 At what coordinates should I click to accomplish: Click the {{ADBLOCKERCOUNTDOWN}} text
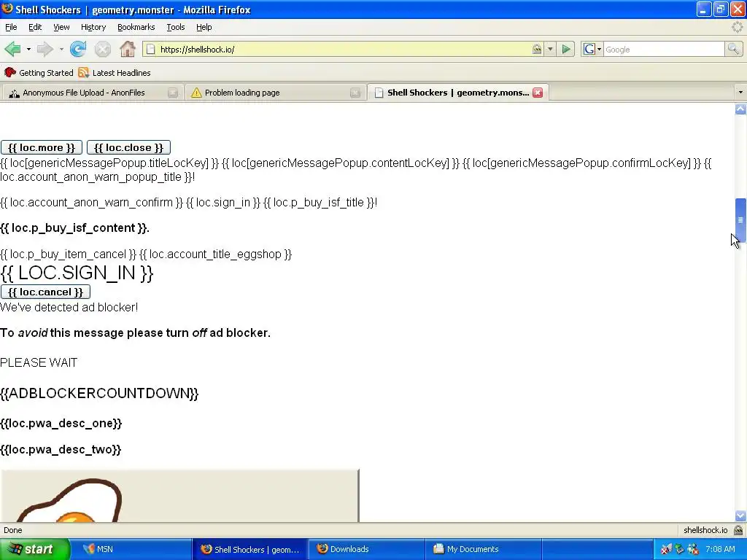(99, 393)
